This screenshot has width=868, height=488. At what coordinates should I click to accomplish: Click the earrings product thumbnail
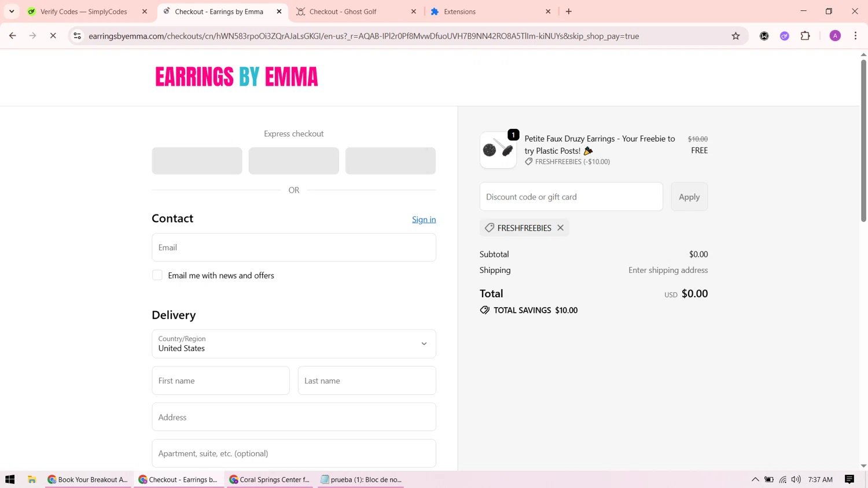coord(498,150)
